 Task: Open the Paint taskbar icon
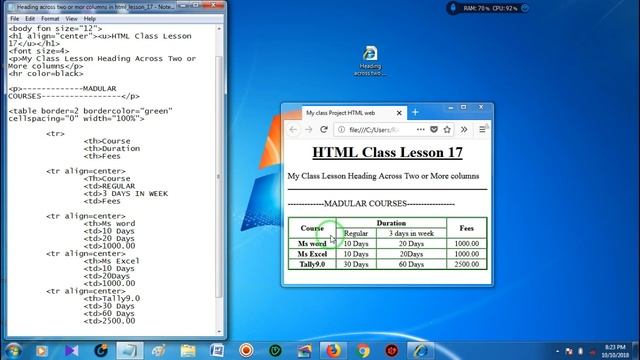click(x=158, y=351)
